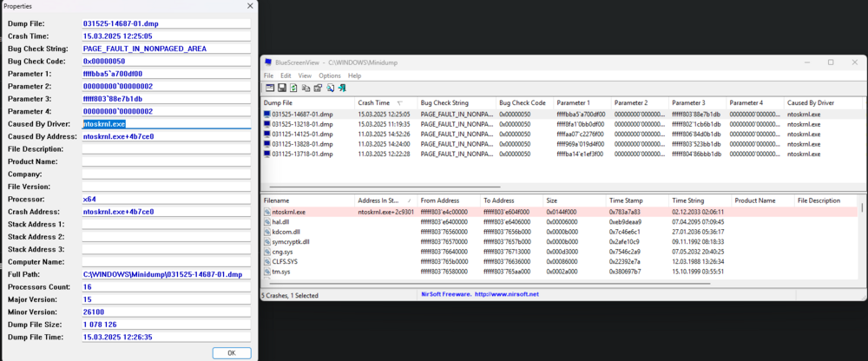Viewport: 868px width, 361px height.
Task: Open the View menu
Action: [x=305, y=75]
